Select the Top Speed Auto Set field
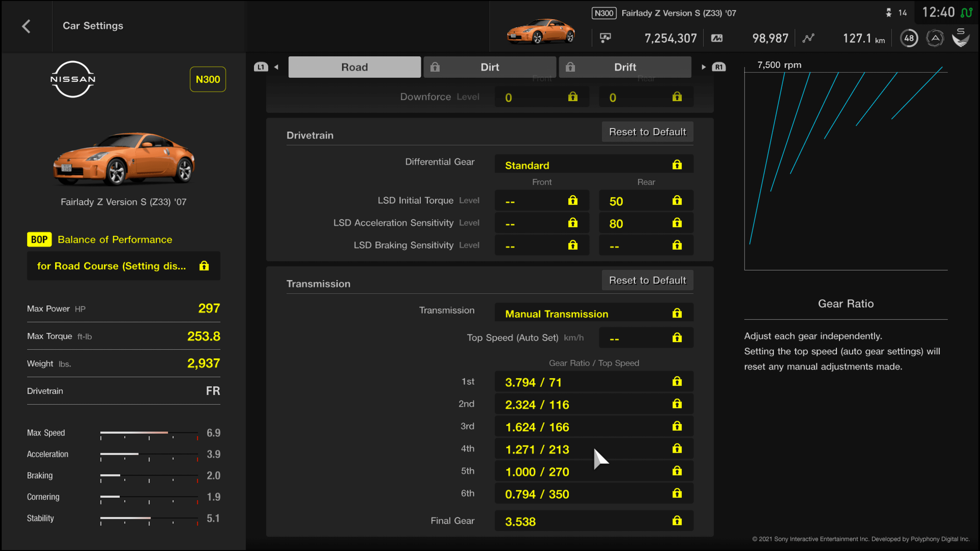980x551 pixels. click(646, 338)
